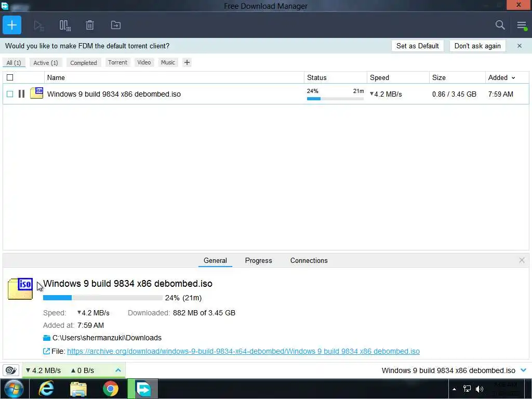Viewport: 532px width, 399px height.
Task: Pause the Windows 9 iso download in its row
Action: click(21, 94)
